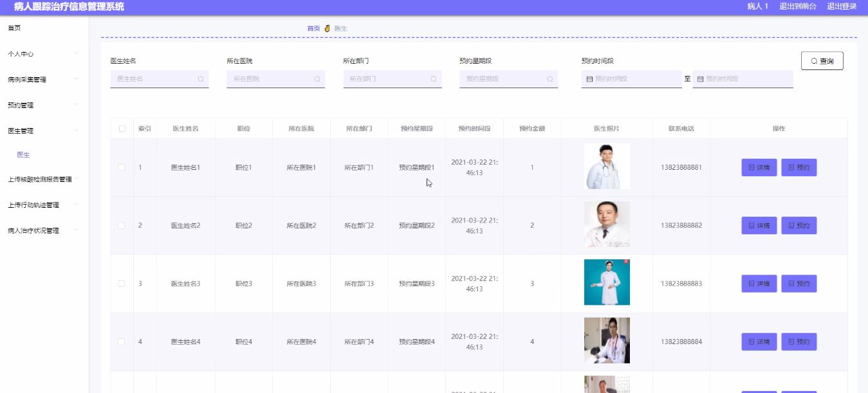Expand the 病例采集管理 menu chevron
Screen dimensions: 868x393
tap(77, 79)
